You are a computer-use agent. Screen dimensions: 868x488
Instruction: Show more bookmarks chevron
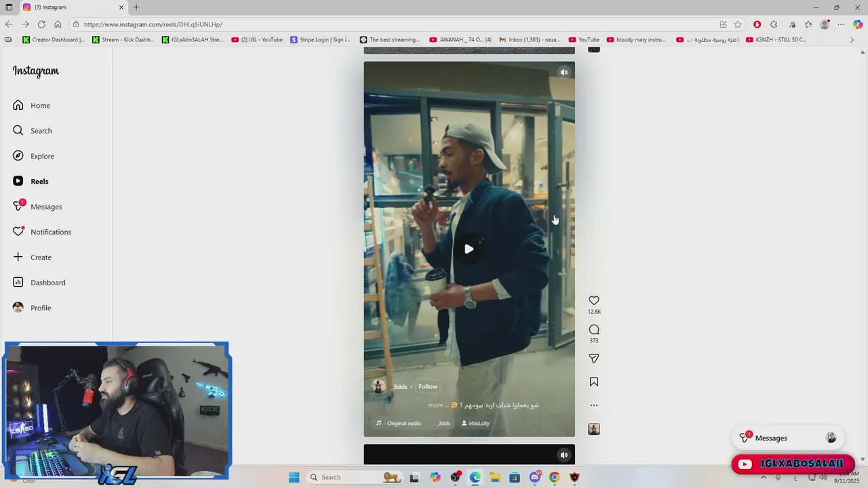click(852, 39)
